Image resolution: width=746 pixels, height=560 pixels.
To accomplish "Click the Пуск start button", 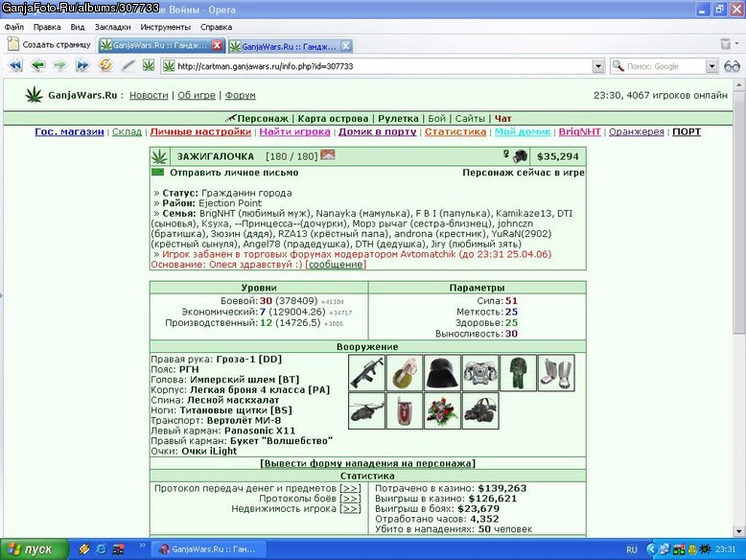I will pos(35,549).
